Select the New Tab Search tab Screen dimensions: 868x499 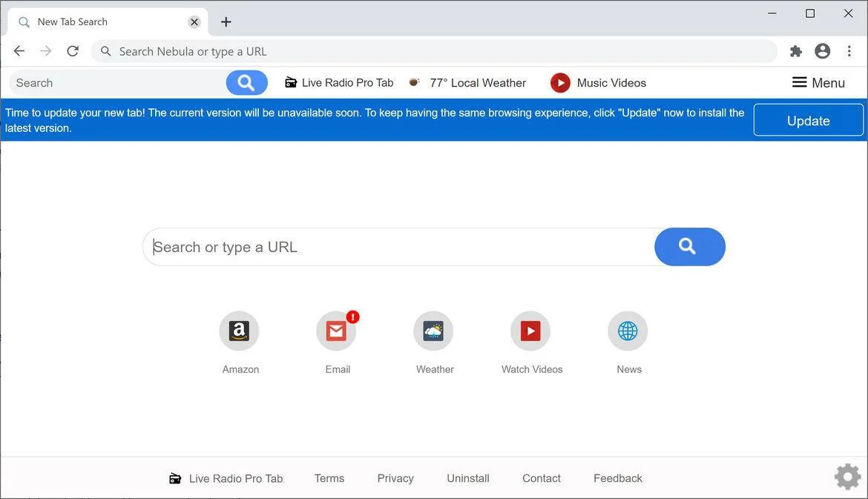point(108,22)
